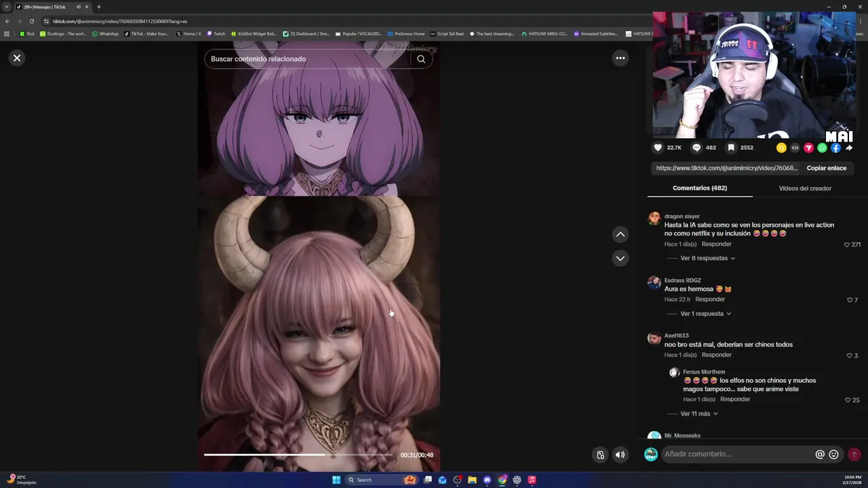Viewport: 868px width, 488px height.
Task: Expand Ver 1 respuesta
Action: coord(705,314)
